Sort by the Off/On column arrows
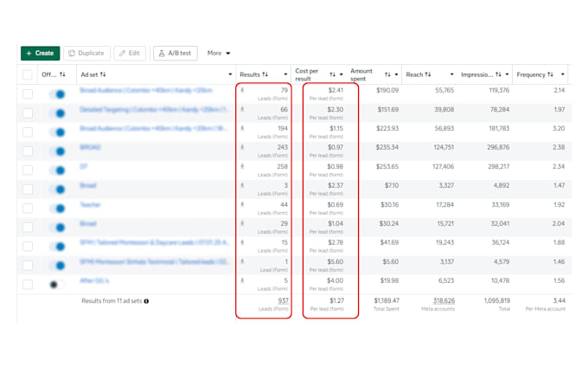 coord(62,74)
